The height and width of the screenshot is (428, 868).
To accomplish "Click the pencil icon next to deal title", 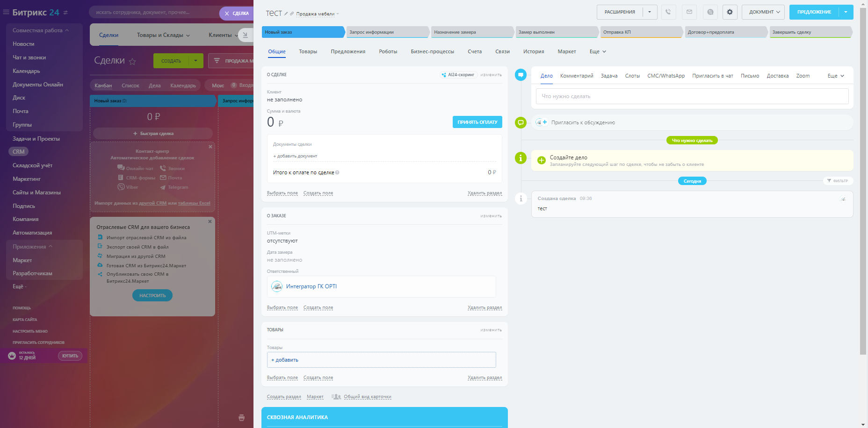I will (x=286, y=14).
